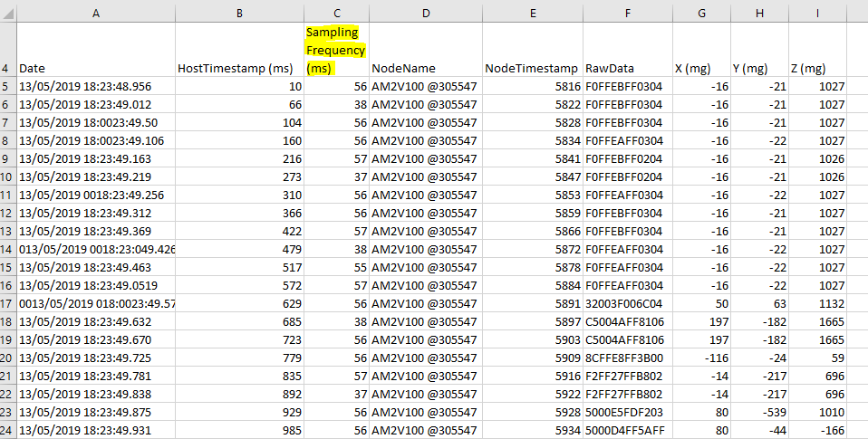Click NodeTimestamp value 5816
Image resolution: width=868 pixels, height=439 pixels.
(x=533, y=86)
